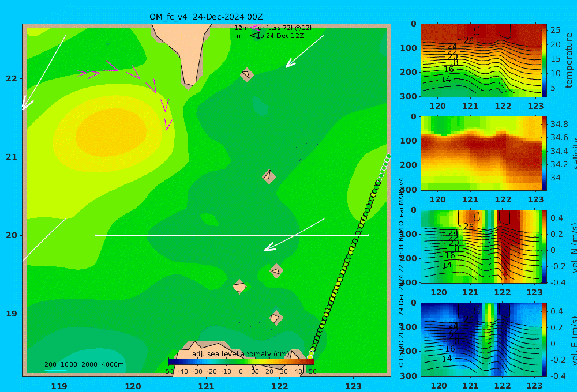Click latitude axis label 19
Image resolution: width=577 pixels, height=392 pixels.
click(x=12, y=314)
